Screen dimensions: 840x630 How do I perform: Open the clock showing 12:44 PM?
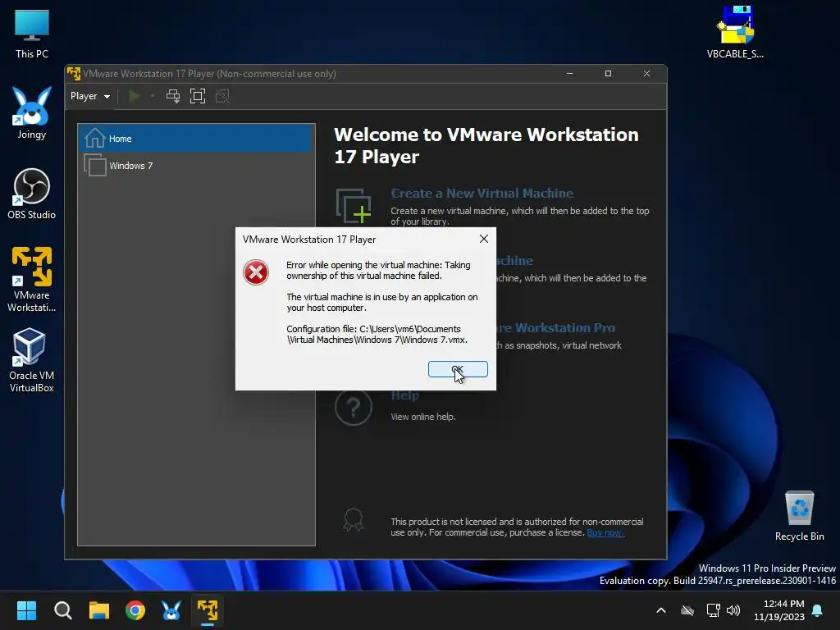pyautogui.click(x=779, y=610)
